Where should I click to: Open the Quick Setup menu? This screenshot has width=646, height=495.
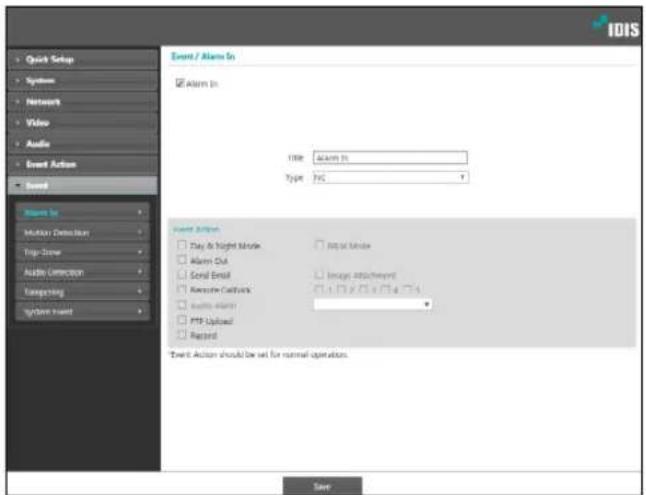(x=83, y=59)
